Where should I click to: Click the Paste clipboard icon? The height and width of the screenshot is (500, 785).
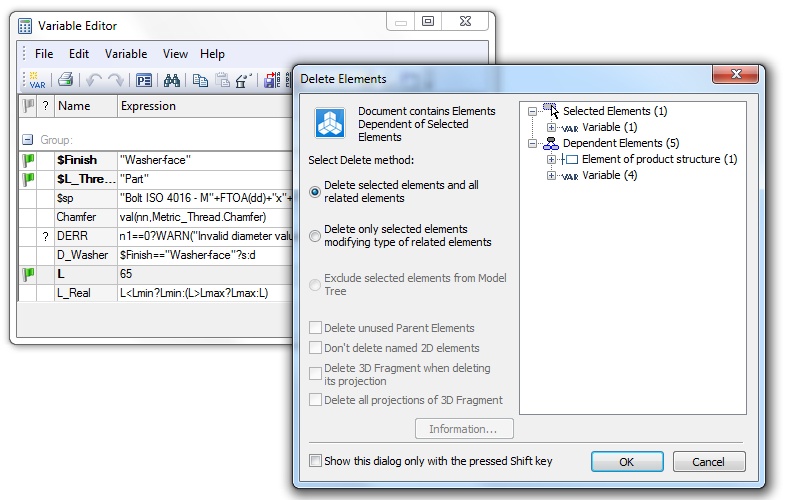point(223,81)
